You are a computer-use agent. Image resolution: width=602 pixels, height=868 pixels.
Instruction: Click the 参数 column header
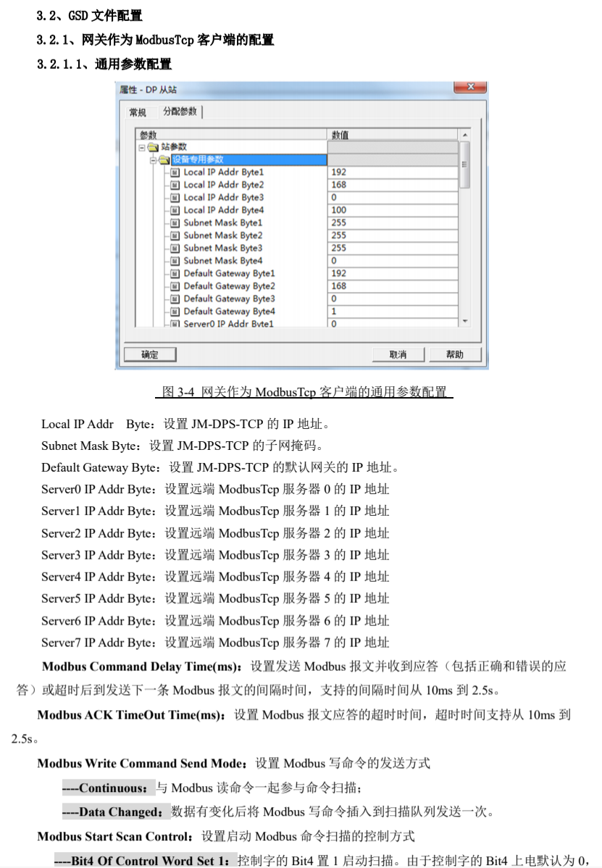(231, 135)
